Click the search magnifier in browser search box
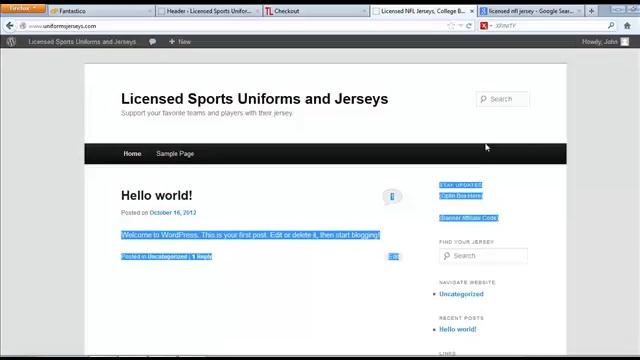 tap(611, 25)
